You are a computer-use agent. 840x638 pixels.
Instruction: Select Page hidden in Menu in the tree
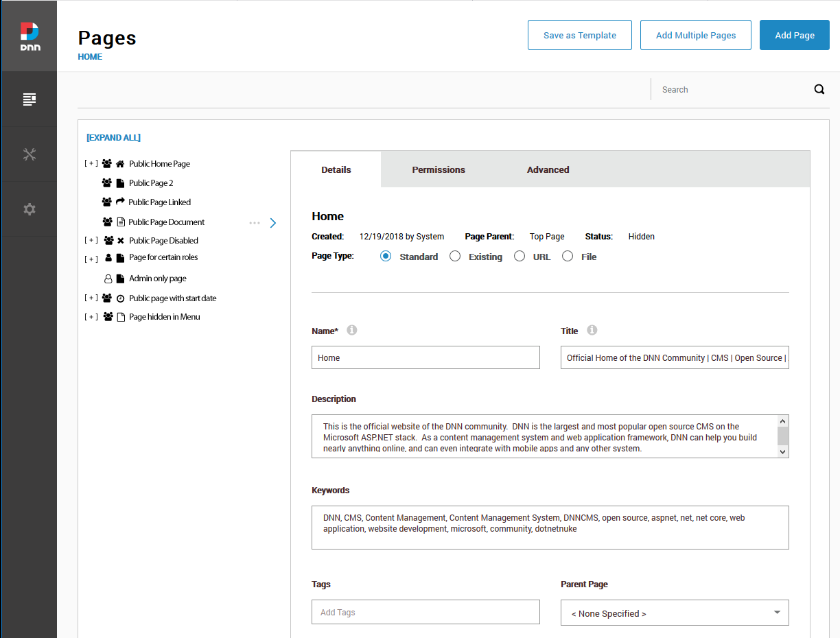pyautogui.click(x=165, y=317)
